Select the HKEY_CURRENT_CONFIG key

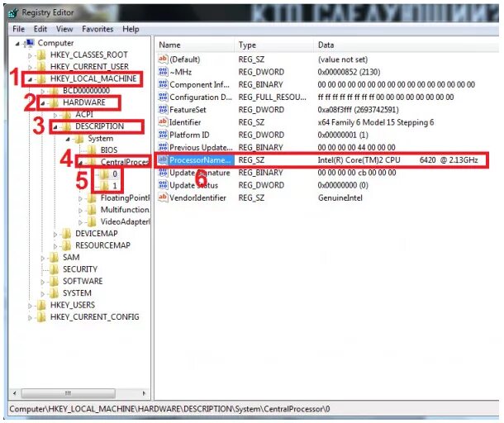94,317
